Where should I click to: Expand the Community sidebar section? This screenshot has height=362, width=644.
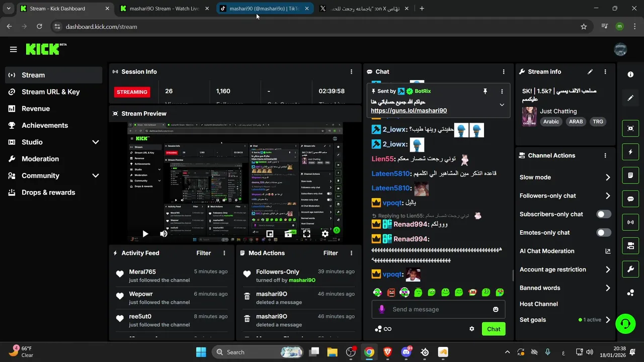coord(96,175)
